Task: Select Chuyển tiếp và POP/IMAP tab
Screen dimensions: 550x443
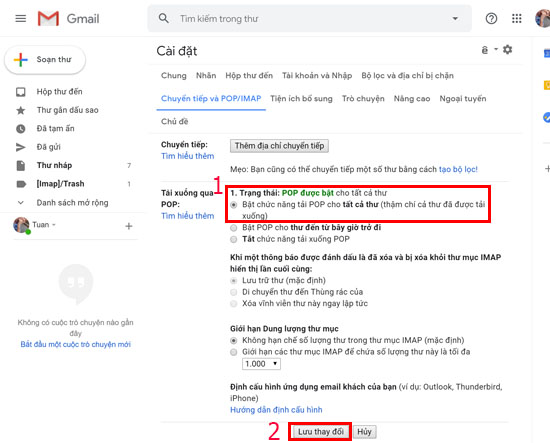Action: pyautogui.click(x=211, y=99)
